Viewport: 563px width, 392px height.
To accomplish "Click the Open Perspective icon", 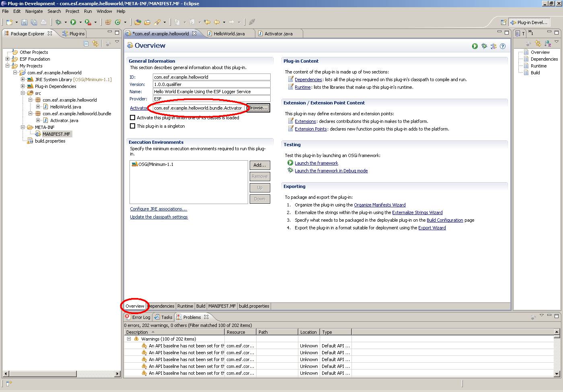I will point(503,22).
